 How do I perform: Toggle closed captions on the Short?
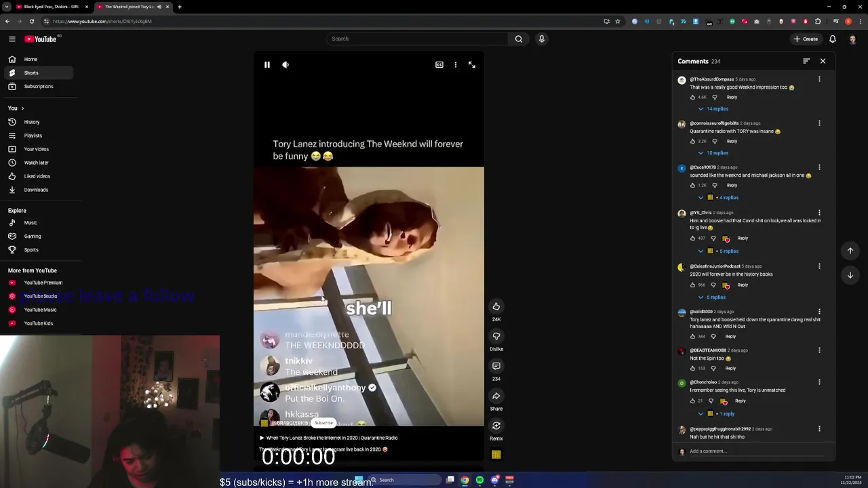coord(439,64)
